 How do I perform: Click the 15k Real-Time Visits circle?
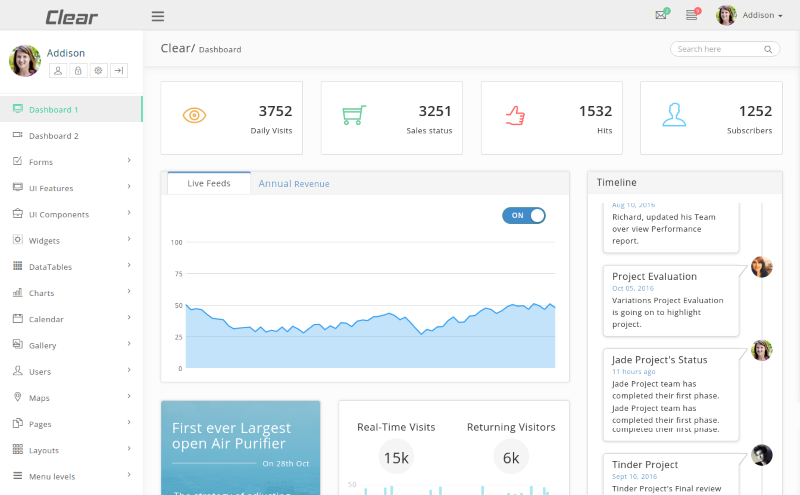[x=396, y=457]
